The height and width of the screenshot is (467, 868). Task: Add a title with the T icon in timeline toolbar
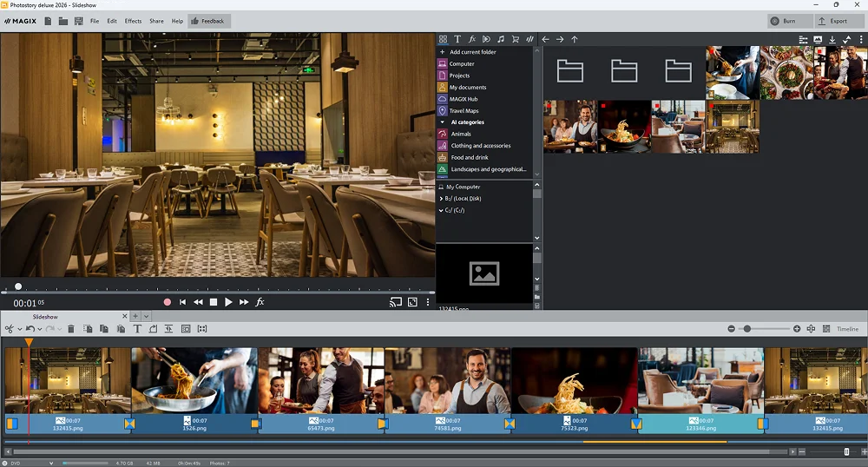point(137,329)
